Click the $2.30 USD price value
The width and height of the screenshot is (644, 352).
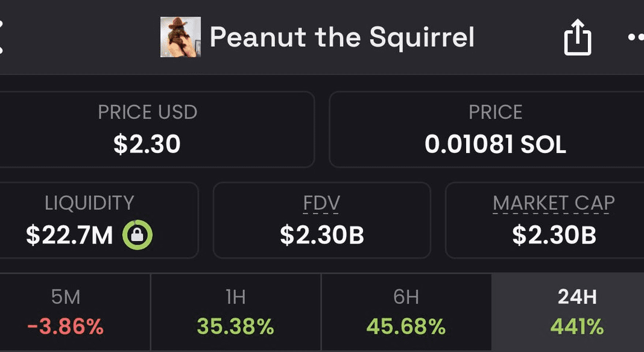click(x=147, y=145)
